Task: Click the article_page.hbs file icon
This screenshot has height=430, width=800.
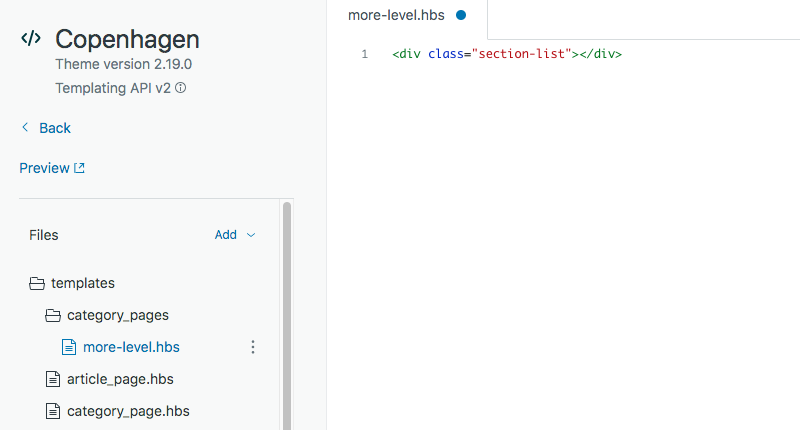Action: coord(53,379)
